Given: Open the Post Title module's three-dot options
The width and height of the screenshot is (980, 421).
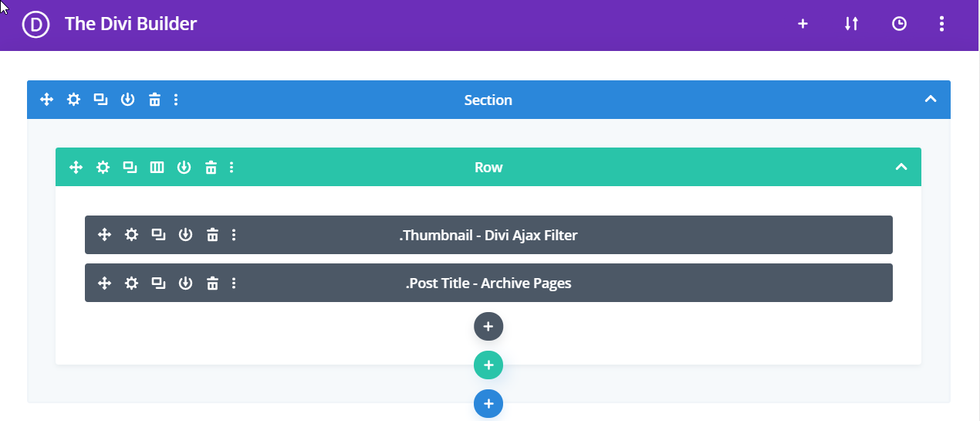Looking at the screenshot, I should tap(234, 283).
